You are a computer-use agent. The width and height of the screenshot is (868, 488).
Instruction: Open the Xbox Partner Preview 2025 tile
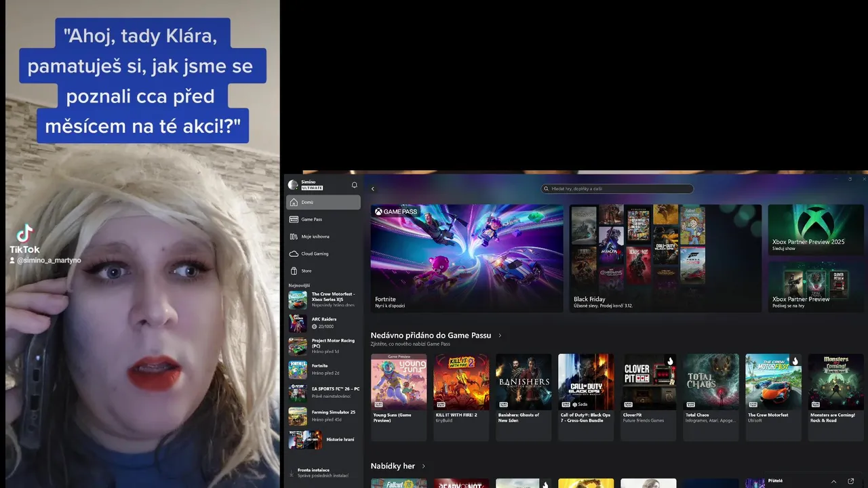click(x=816, y=230)
